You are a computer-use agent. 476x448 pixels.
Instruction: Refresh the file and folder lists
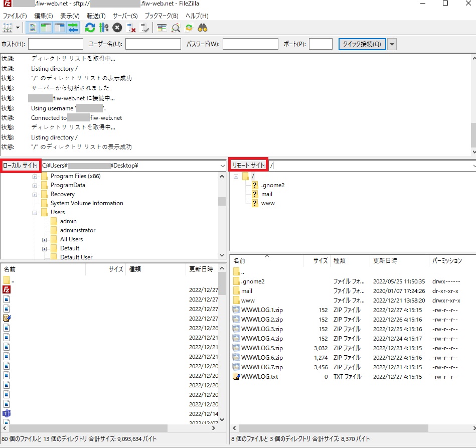(90, 28)
